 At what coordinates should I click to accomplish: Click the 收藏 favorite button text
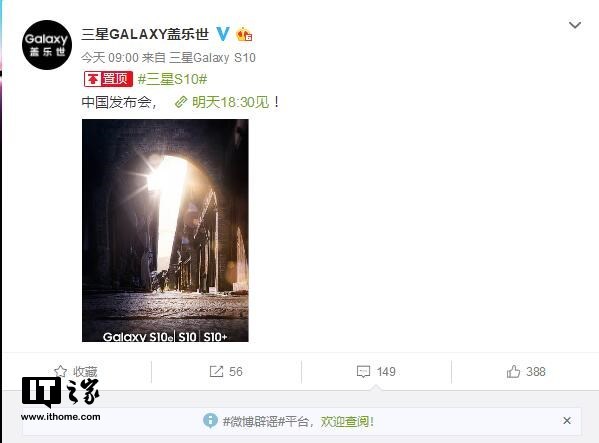(85, 372)
